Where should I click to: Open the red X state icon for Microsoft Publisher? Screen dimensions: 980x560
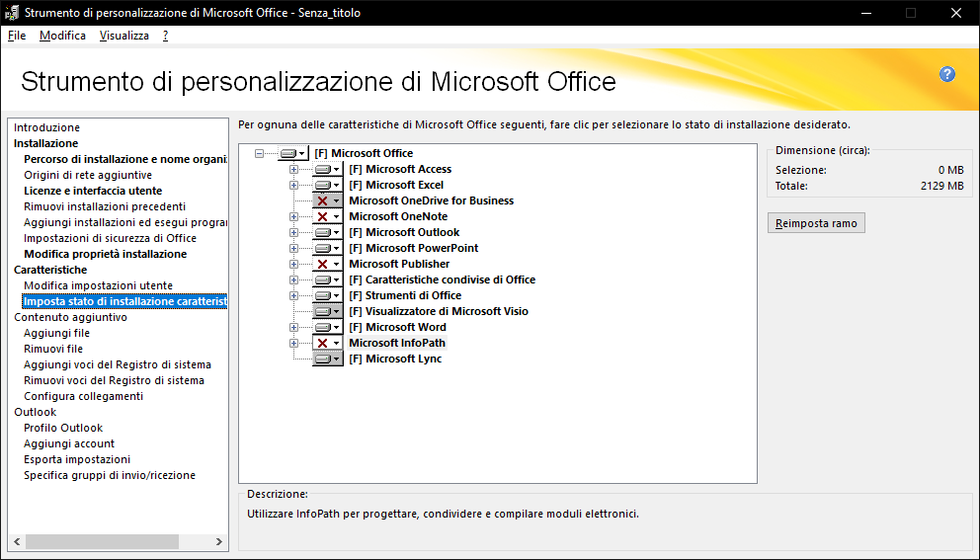tap(328, 264)
